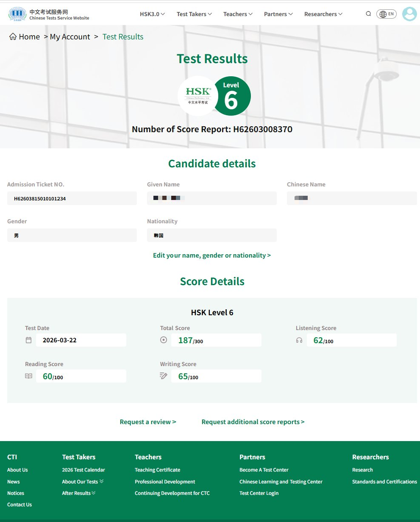Viewport: 420px width, 522px height.
Task: Click the Admission Ticket NO. field
Action: (72, 198)
